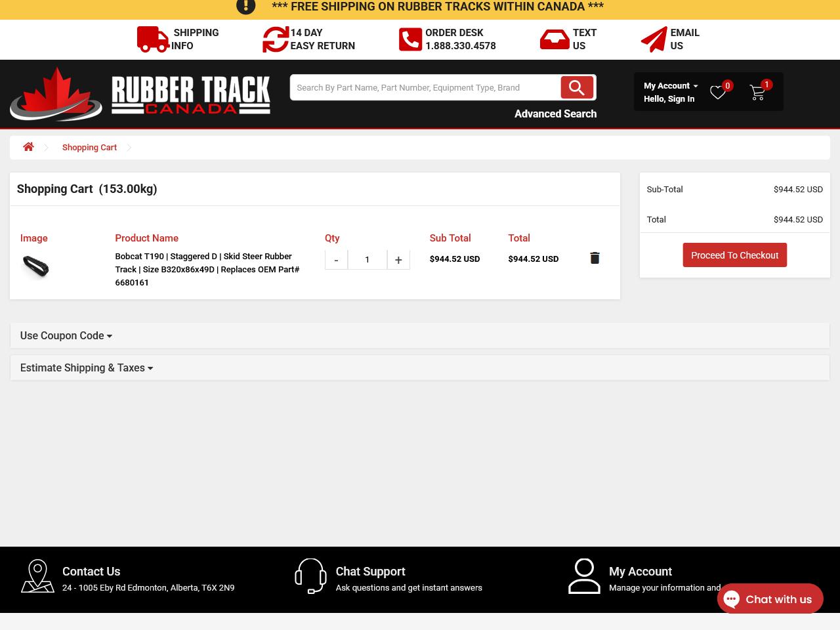The image size is (840, 630).
Task: Click the red search magnifier button
Action: 577,87
